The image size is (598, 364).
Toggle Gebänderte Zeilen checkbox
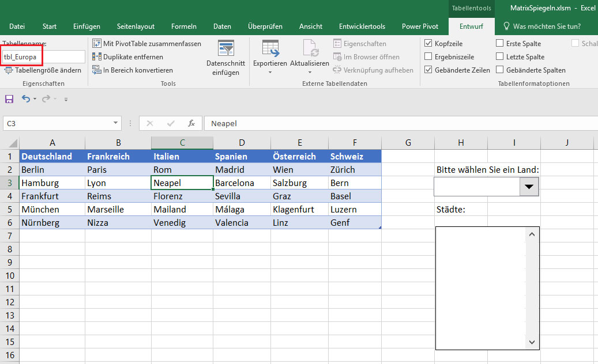428,70
